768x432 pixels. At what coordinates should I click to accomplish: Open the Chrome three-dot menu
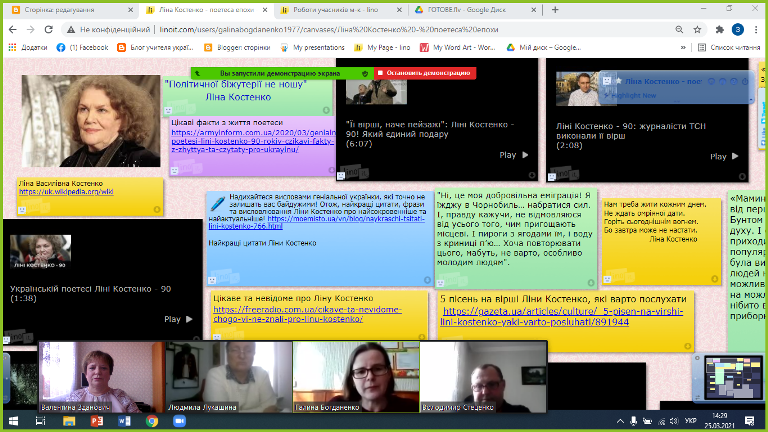(x=756, y=29)
